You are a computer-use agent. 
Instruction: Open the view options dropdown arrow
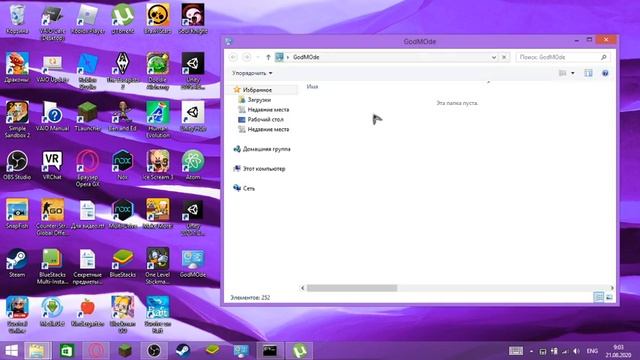point(573,73)
